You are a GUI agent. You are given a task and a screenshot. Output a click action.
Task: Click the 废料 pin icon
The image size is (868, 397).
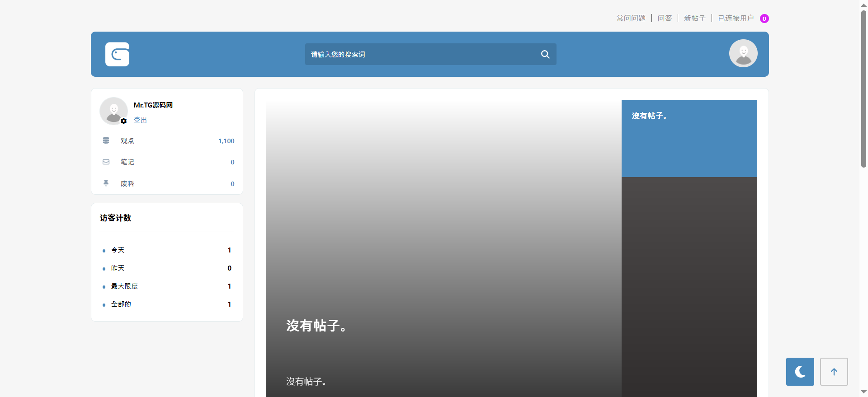coord(106,183)
